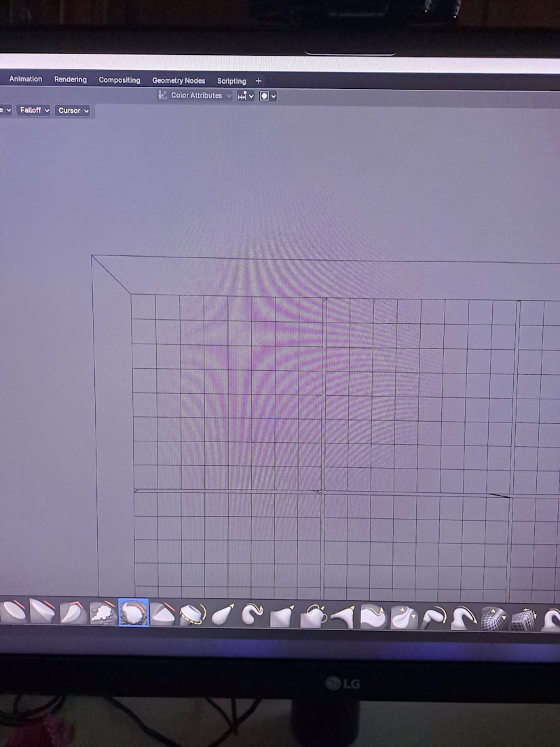
Task: Toggle the viewport shading sphere icon
Action: [264, 96]
